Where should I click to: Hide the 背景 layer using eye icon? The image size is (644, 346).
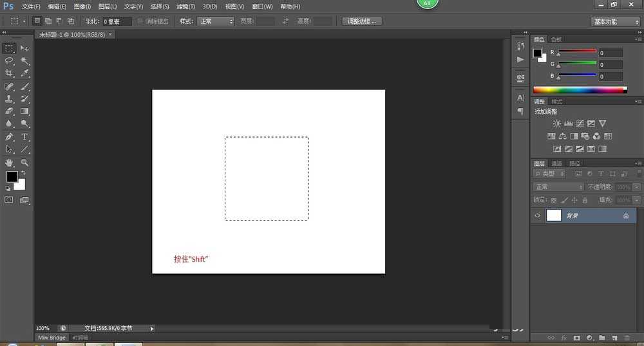(537, 216)
